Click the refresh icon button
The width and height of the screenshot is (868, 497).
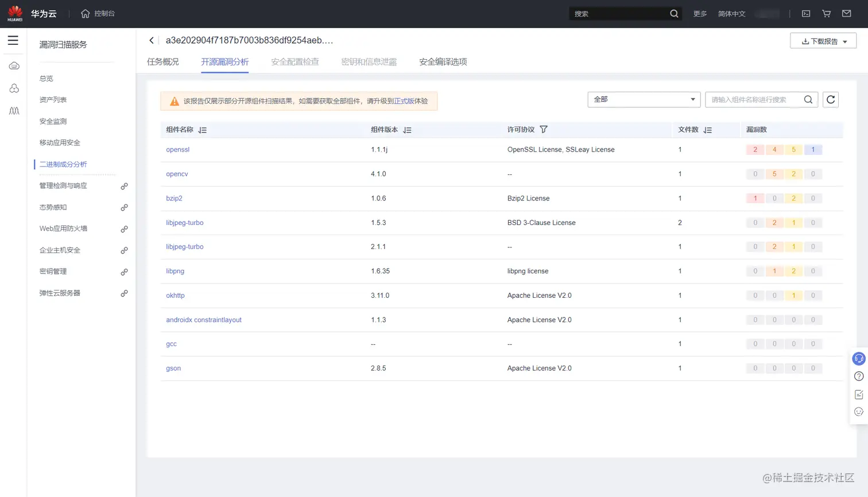pyautogui.click(x=830, y=99)
